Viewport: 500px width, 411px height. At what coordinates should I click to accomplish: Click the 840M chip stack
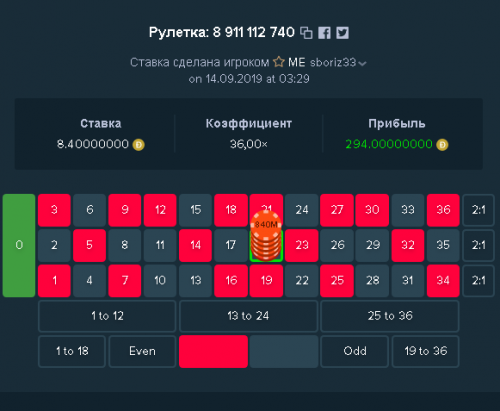click(x=266, y=235)
